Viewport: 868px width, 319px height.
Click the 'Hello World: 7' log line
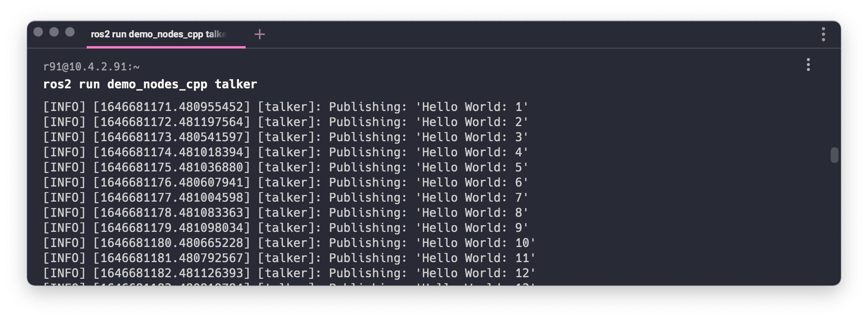(286, 198)
